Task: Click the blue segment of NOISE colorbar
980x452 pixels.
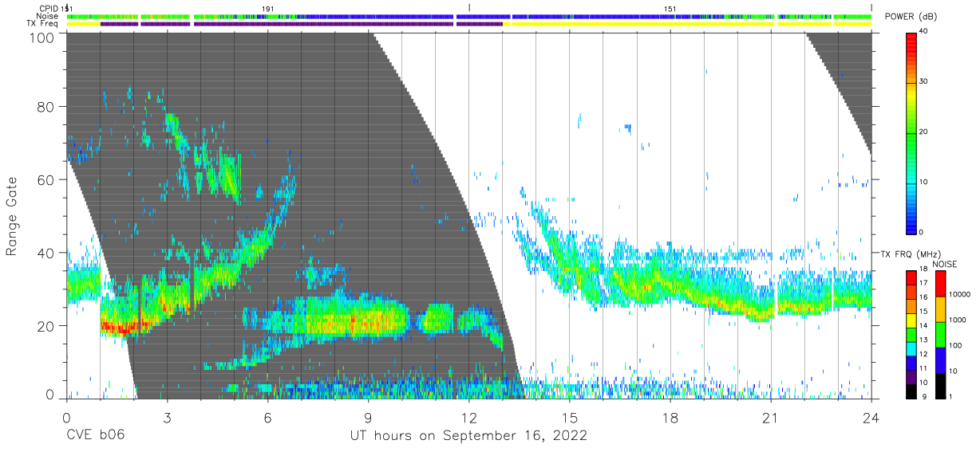Action: click(939, 360)
